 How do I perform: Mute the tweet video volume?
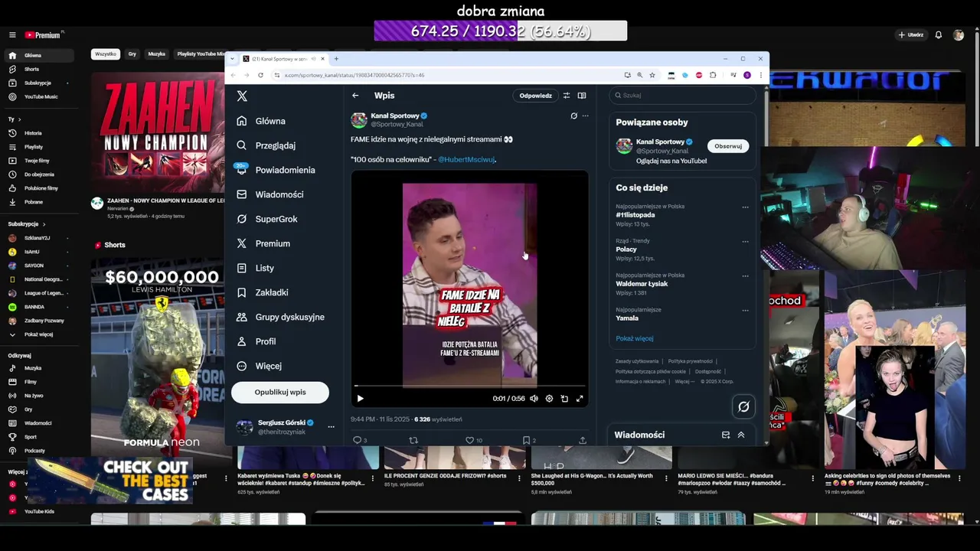[534, 398]
